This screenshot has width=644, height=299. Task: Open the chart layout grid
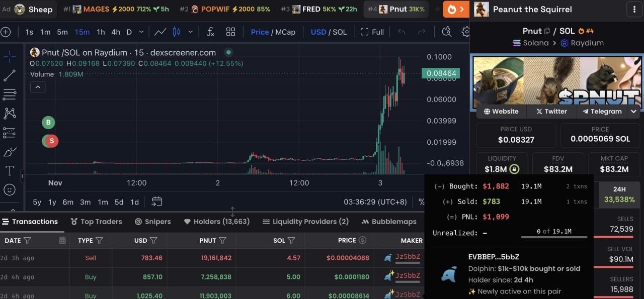[230, 32]
